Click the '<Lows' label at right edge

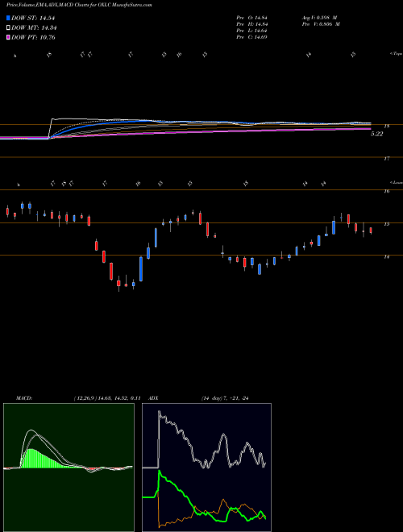click(397, 182)
